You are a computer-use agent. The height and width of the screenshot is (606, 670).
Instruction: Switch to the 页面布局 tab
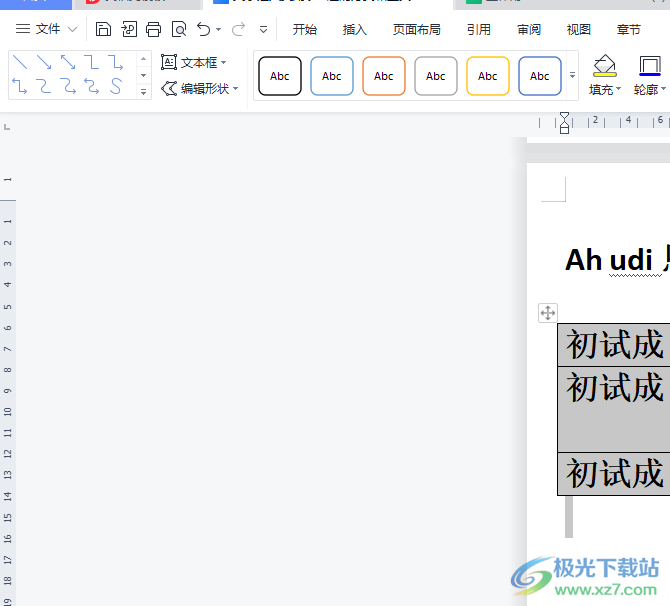[x=417, y=29]
